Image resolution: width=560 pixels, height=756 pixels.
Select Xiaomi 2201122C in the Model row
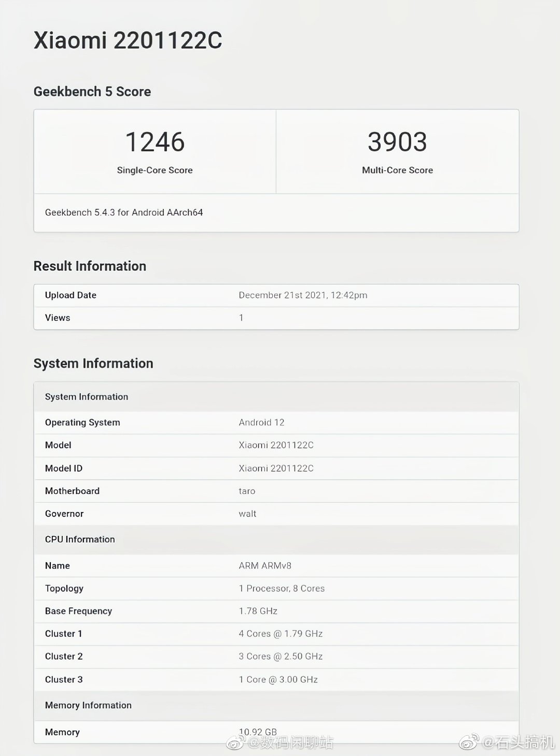tap(276, 445)
